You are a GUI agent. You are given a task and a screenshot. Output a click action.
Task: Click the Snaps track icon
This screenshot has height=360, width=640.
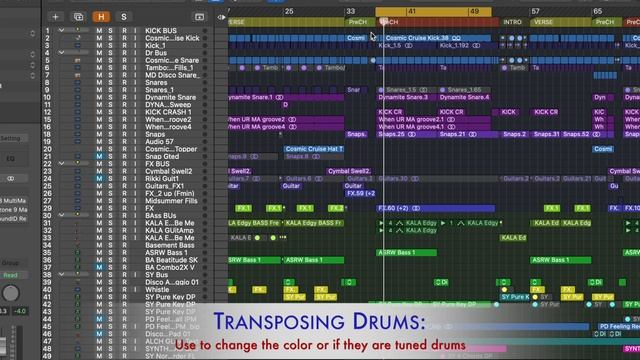pyautogui.click(x=78, y=134)
